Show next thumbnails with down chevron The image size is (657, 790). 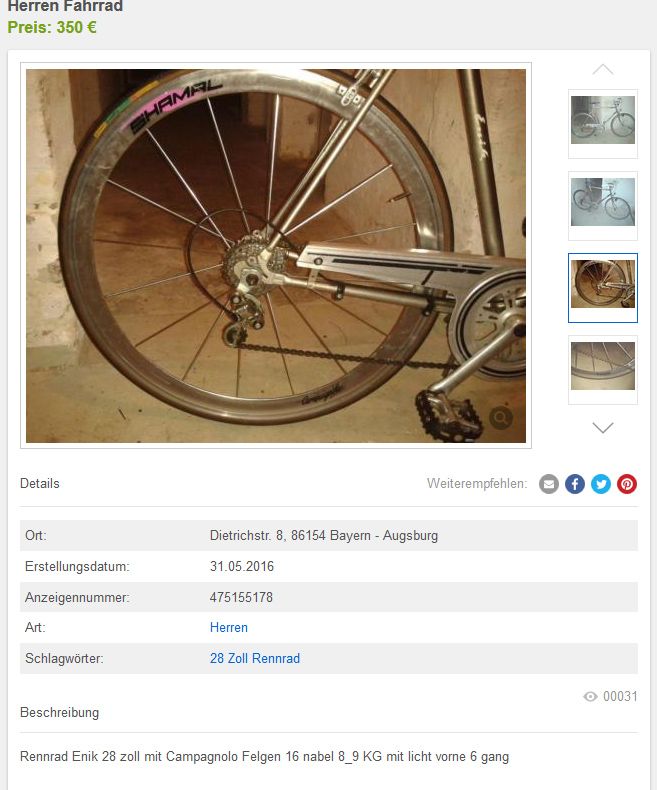click(603, 428)
